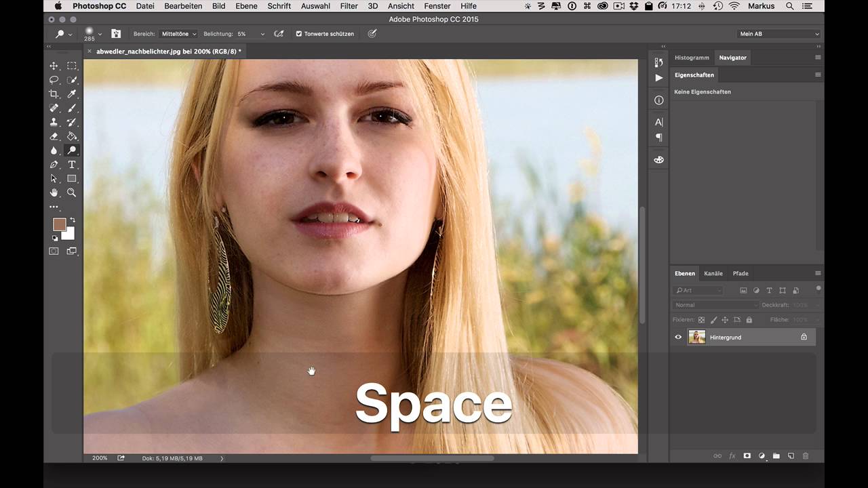The image size is (868, 488).
Task: Select the Eraser tool
Action: tap(54, 136)
